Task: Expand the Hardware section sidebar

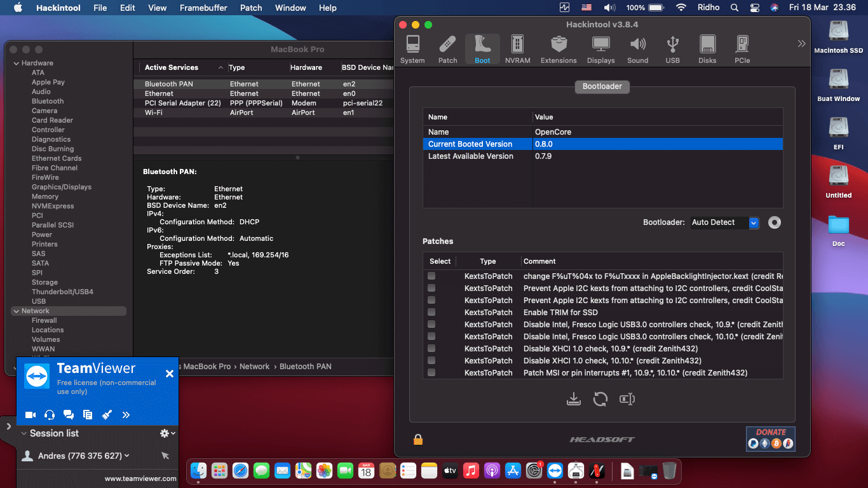Action: click(15, 62)
